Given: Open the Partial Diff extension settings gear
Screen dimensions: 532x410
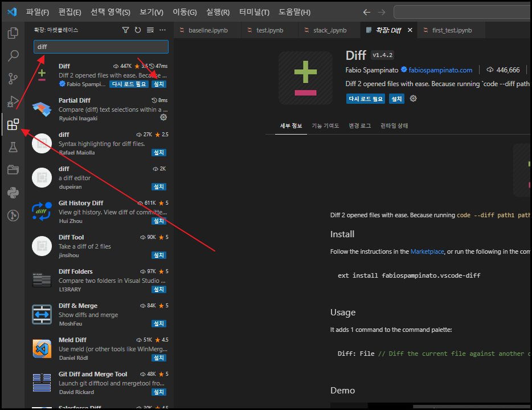Looking at the screenshot, I should (x=163, y=117).
